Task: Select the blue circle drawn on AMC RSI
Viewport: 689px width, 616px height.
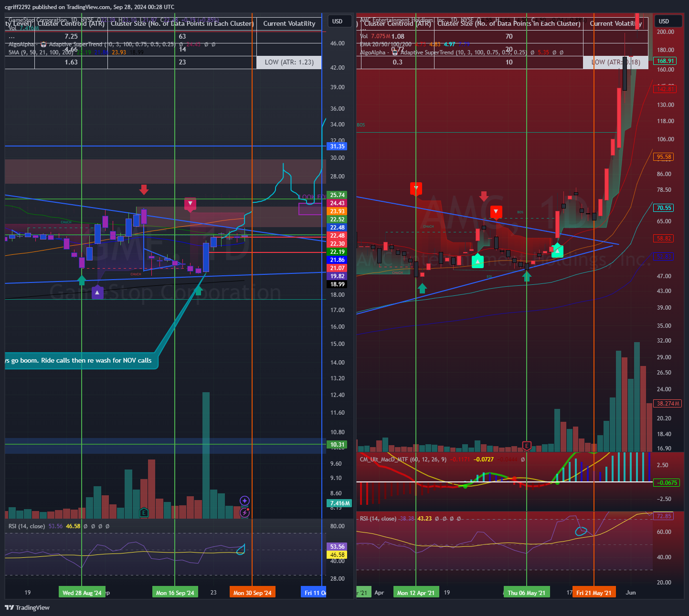Action: click(x=581, y=531)
